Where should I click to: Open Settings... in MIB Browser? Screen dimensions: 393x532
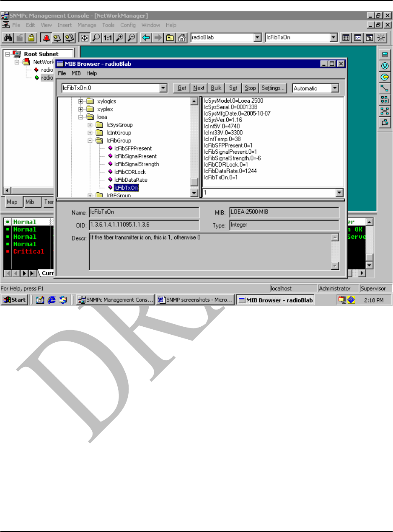[273, 88]
